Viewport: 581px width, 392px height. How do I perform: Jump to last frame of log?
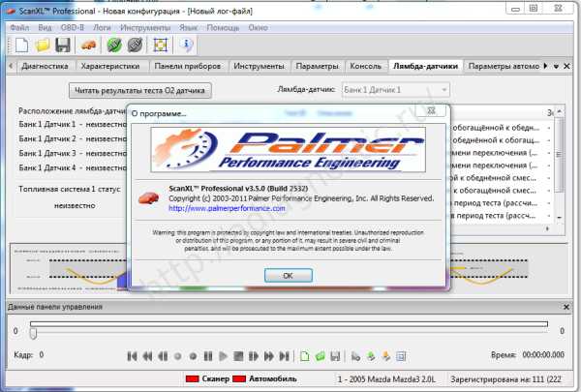click(284, 356)
